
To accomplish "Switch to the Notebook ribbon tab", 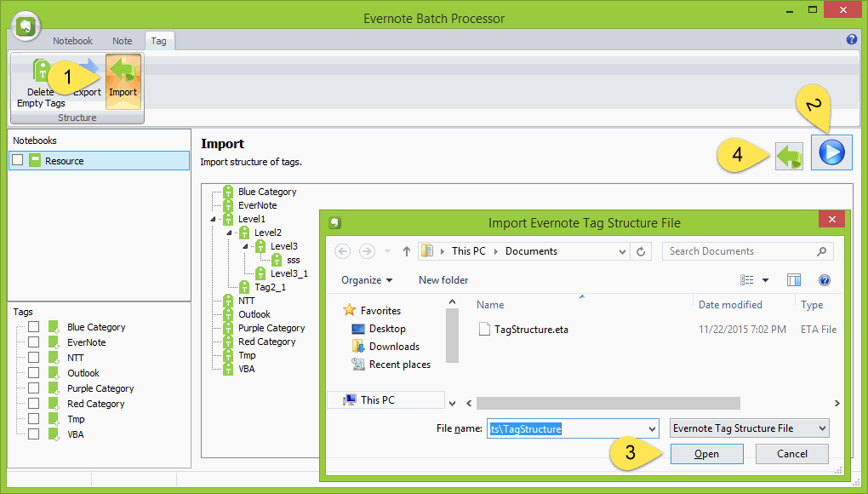I will [x=72, y=41].
